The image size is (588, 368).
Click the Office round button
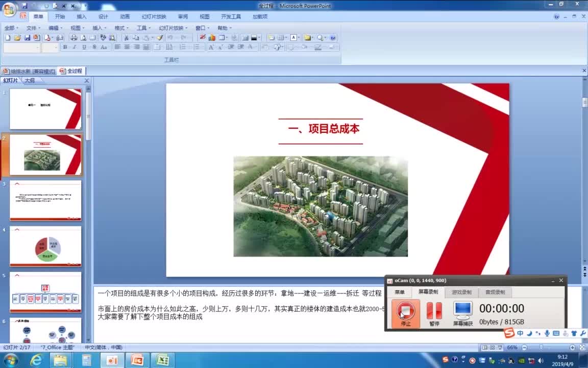[x=9, y=9]
